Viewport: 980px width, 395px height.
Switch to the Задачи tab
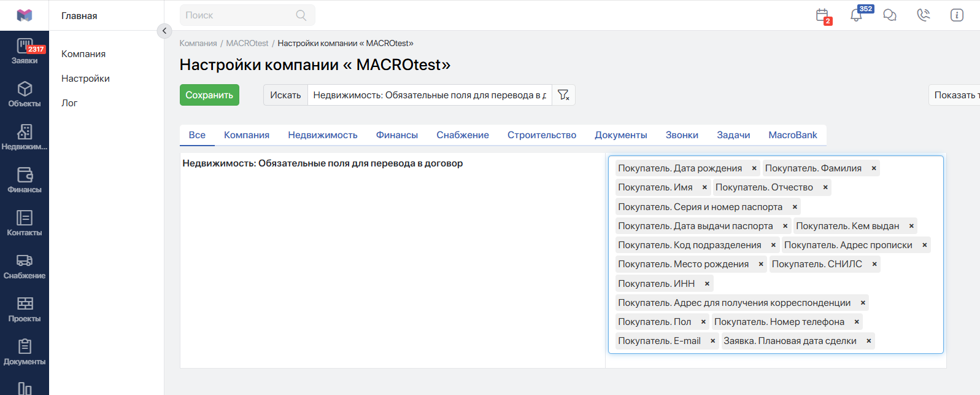pos(733,135)
